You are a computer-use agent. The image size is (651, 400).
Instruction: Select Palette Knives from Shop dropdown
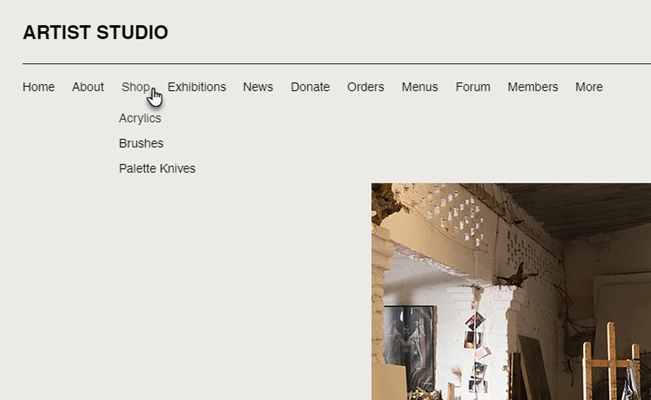[157, 168]
